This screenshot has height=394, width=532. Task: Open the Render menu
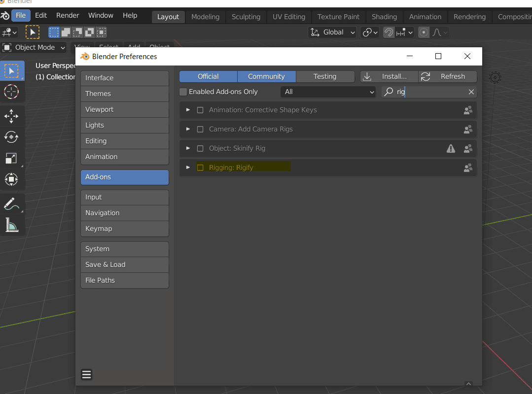pos(68,16)
